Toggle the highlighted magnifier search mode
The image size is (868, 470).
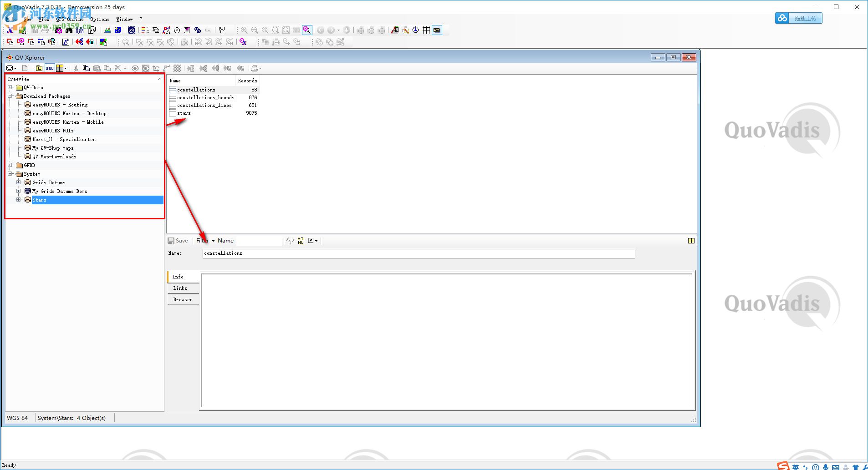coord(307,30)
